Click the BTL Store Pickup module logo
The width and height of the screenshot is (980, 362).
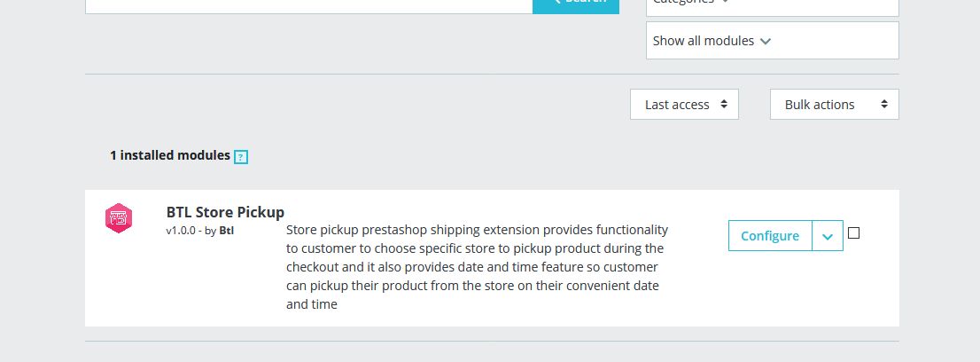[x=119, y=218]
